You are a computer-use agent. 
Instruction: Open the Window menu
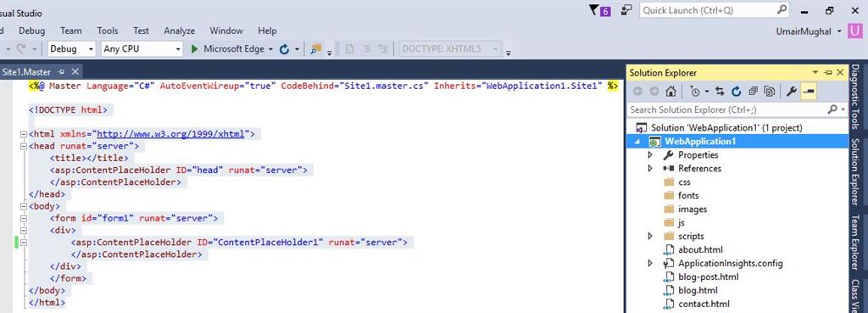(226, 31)
